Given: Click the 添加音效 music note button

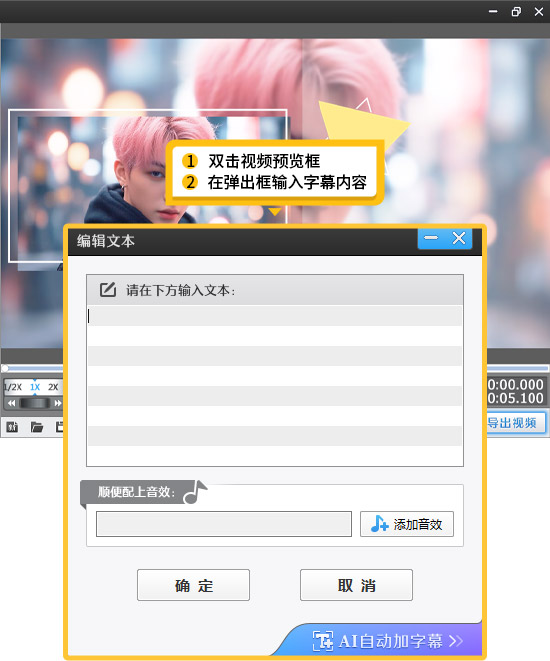Looking at the screenshot, I should pyautogui.click(x=407, y=524).
